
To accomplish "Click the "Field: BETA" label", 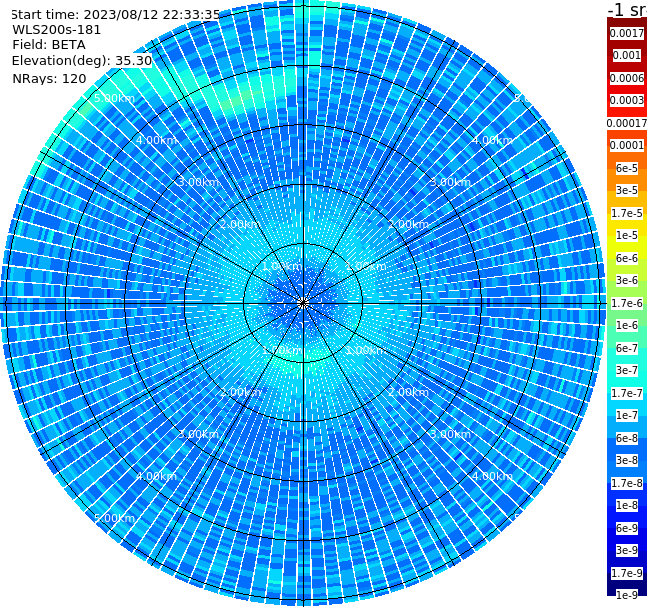I will 49,45.
